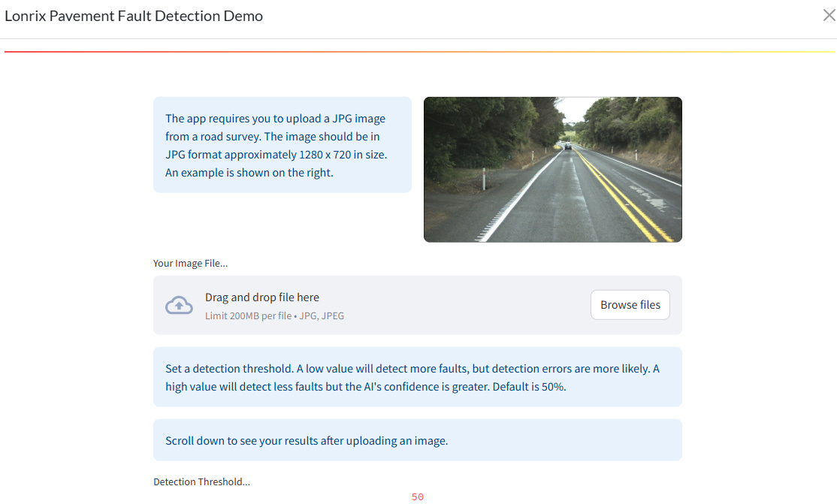The image size is (837, 504).
Task: Click the example road survey image
Action: click(x=552, y=170)
